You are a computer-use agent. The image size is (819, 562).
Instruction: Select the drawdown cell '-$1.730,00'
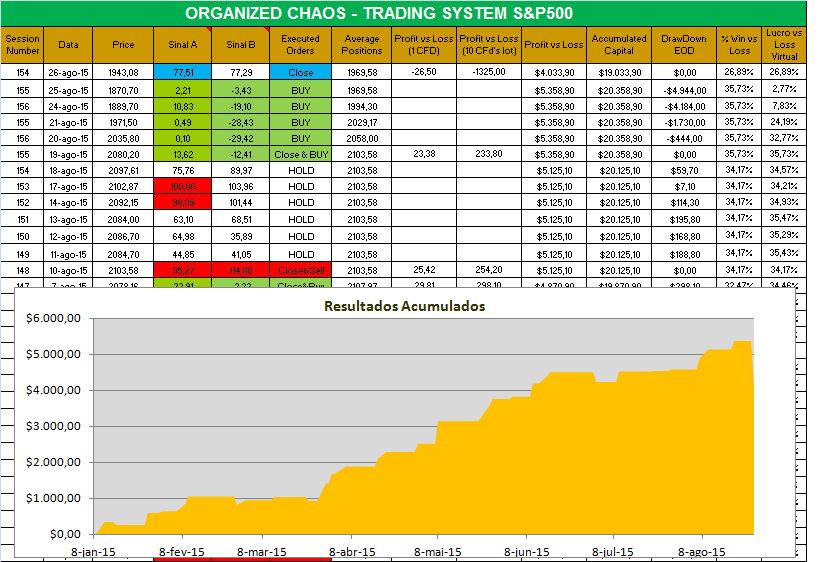[x=684, y=122]
